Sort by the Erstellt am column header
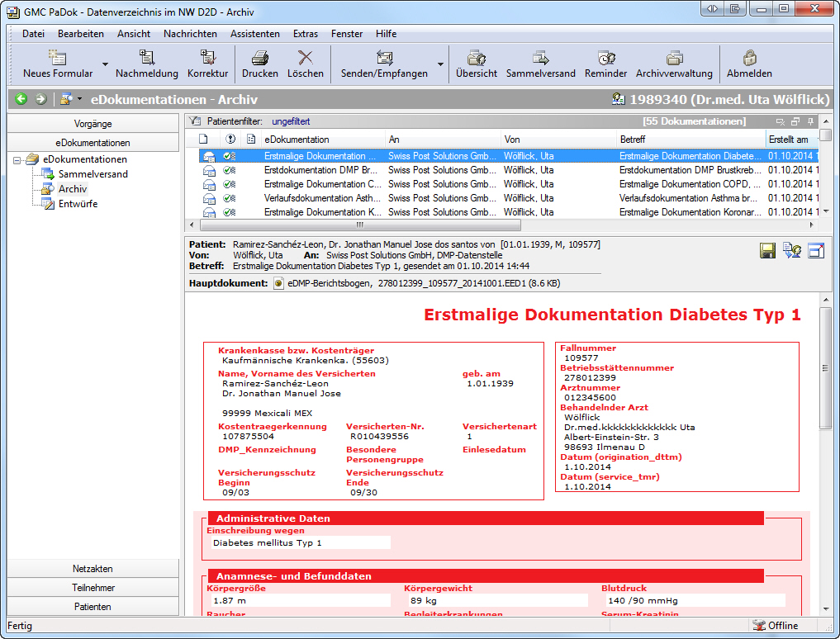Screen dimensions: 840x639 [792, 140]
